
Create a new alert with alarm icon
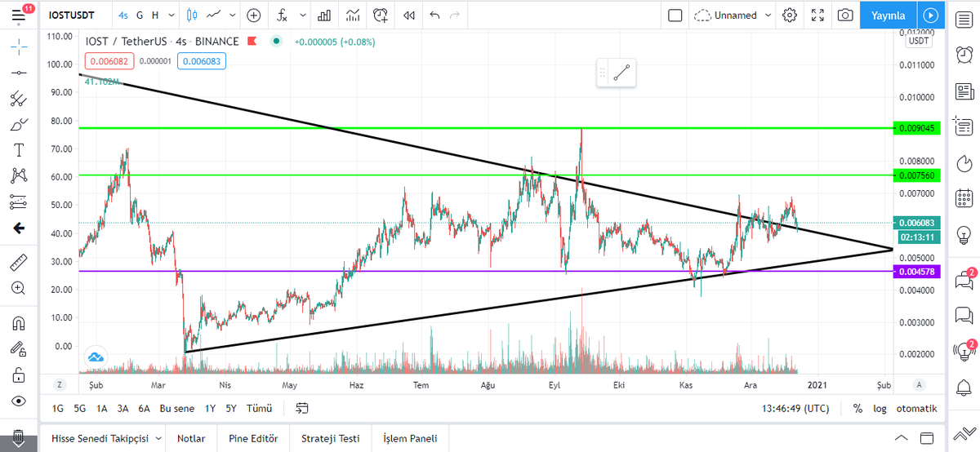click(381, 15)
